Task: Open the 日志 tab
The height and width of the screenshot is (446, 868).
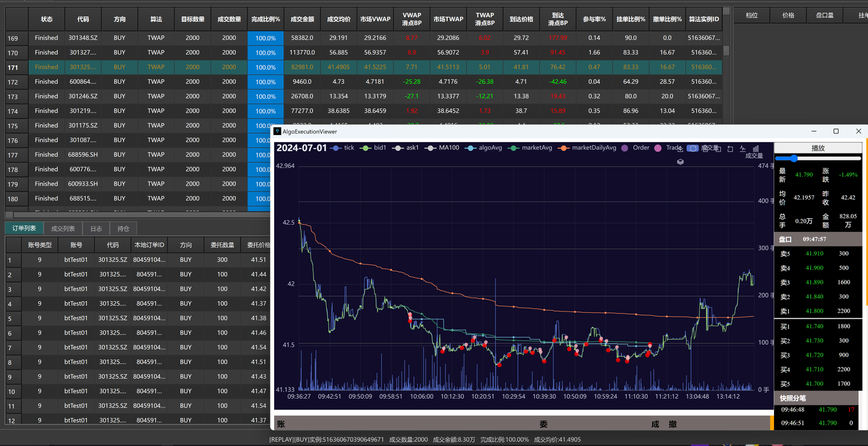Action: click(x=96, y=228)
